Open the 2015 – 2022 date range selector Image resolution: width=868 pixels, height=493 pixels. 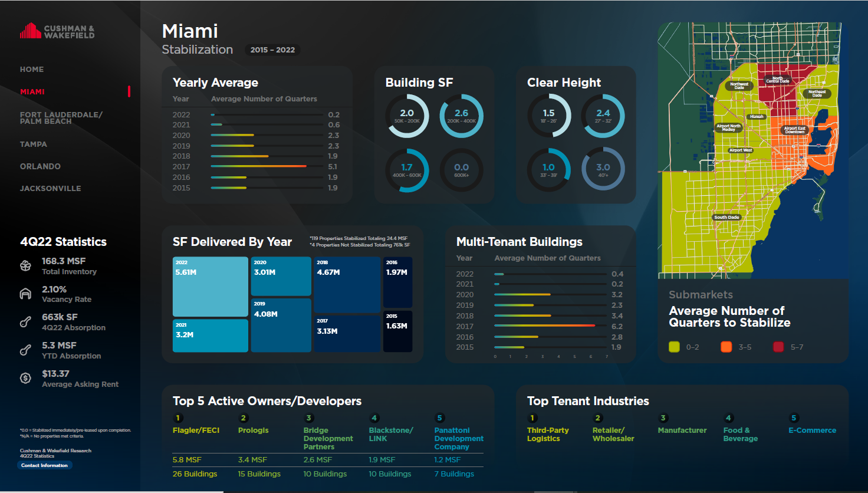click(272, 50)
